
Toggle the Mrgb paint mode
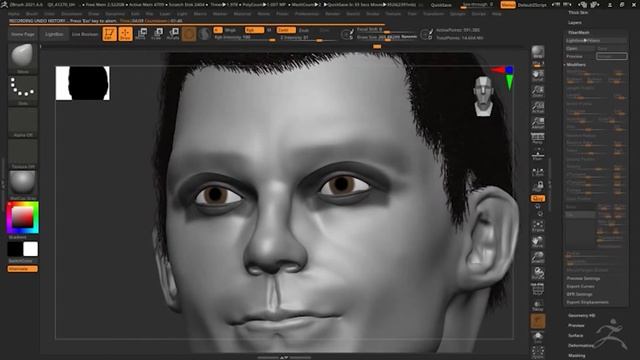[231, 30]
